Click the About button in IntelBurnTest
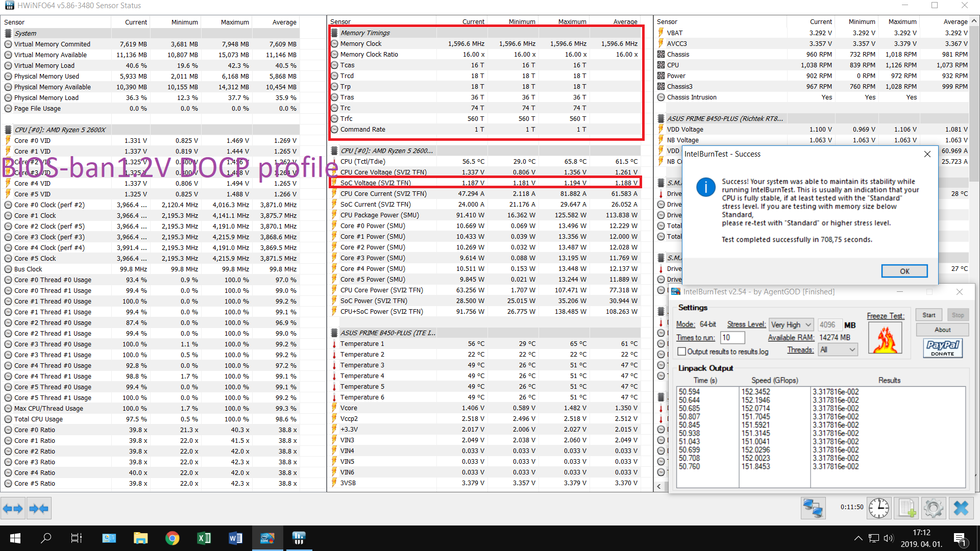Viewport: 980px width, 551px height. [x=942, y=330]
